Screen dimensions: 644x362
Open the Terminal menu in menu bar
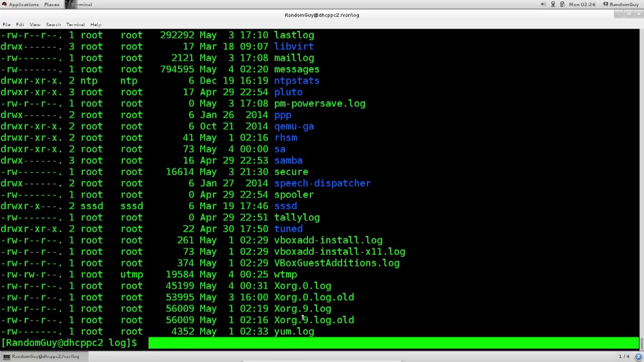point(75,25)
